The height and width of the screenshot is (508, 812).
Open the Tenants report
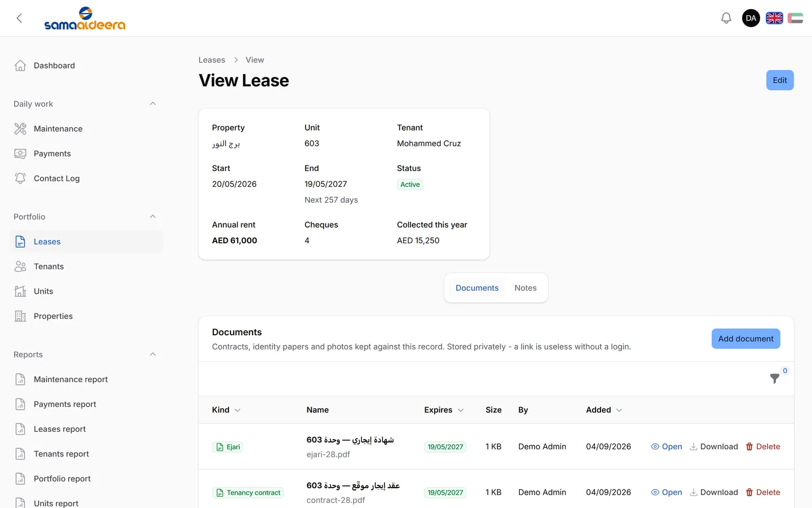point(86,454)
